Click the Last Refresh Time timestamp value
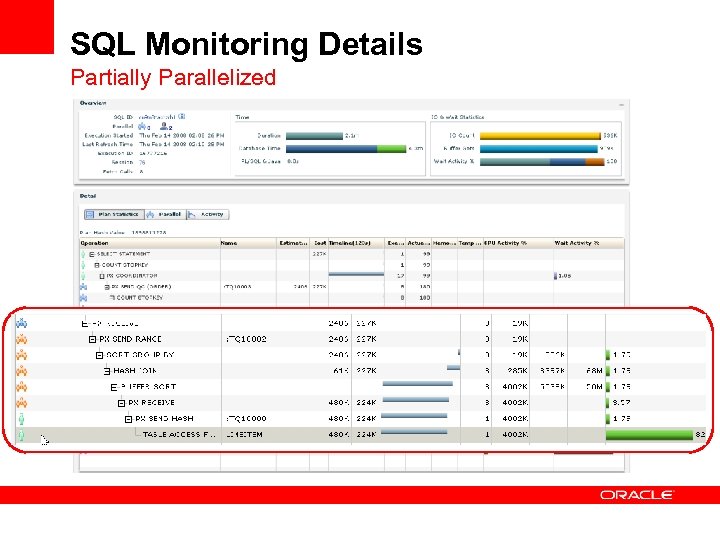720x540 pixels. tap(182, 144)
